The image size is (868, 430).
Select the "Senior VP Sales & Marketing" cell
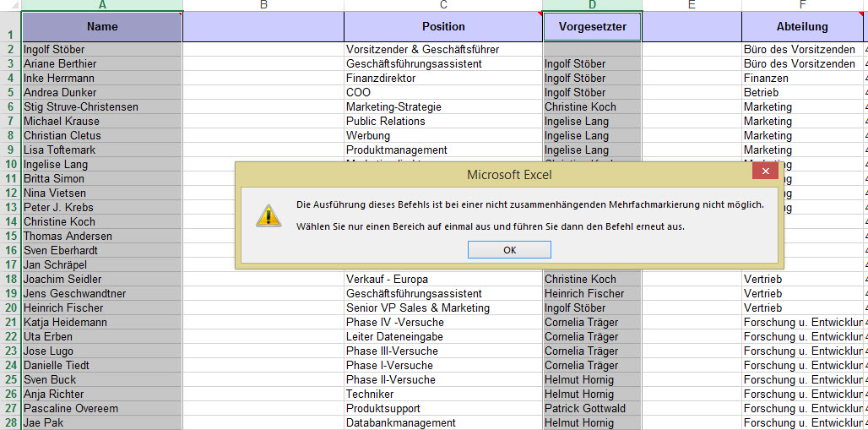point(443,308)
